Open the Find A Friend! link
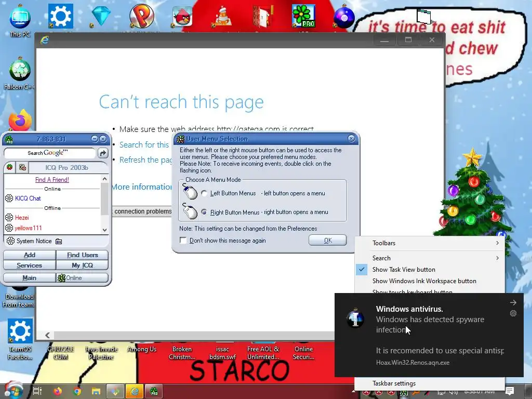Image resolution: width=532 pixels, height=399 pixels. [52, 179]
